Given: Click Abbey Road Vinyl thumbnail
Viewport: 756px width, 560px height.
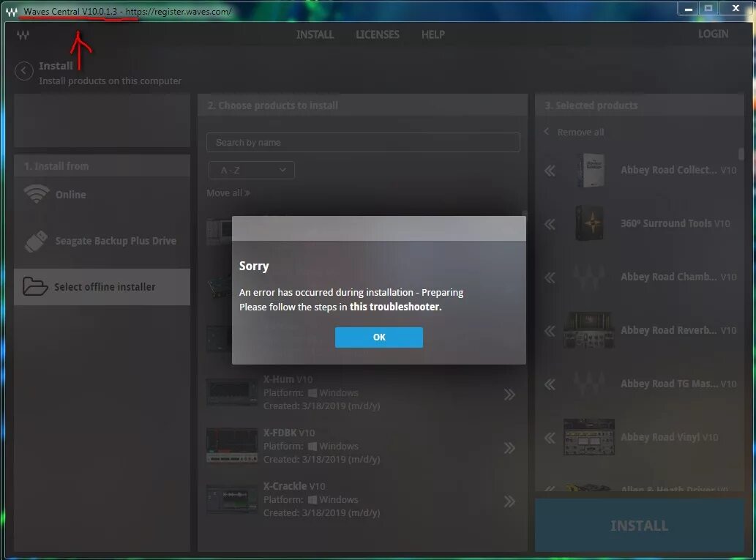Looking at the screenshot, I should pyautogui.click(x=588, y=437).
